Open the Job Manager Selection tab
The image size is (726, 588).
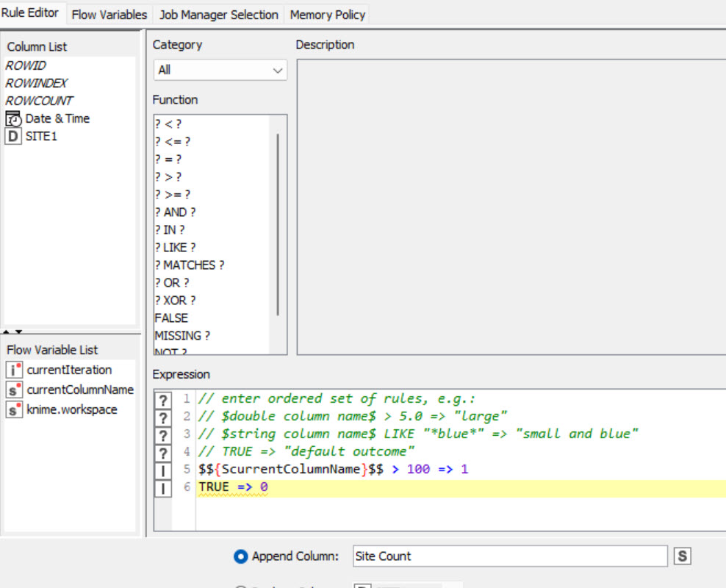218,15
